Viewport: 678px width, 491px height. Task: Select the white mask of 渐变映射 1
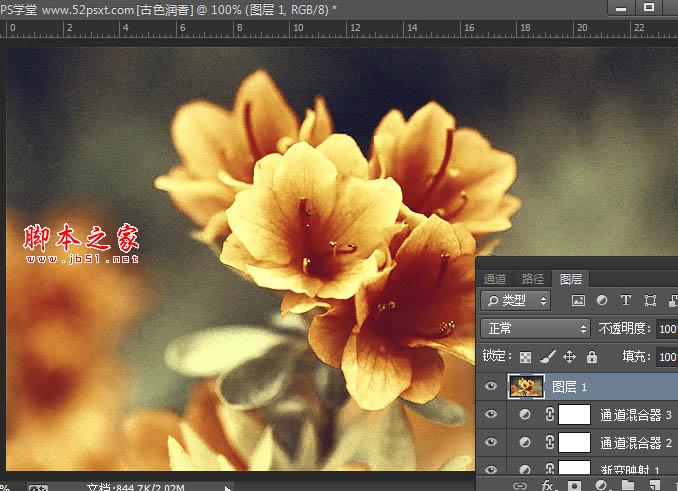(x=575, y=468)
